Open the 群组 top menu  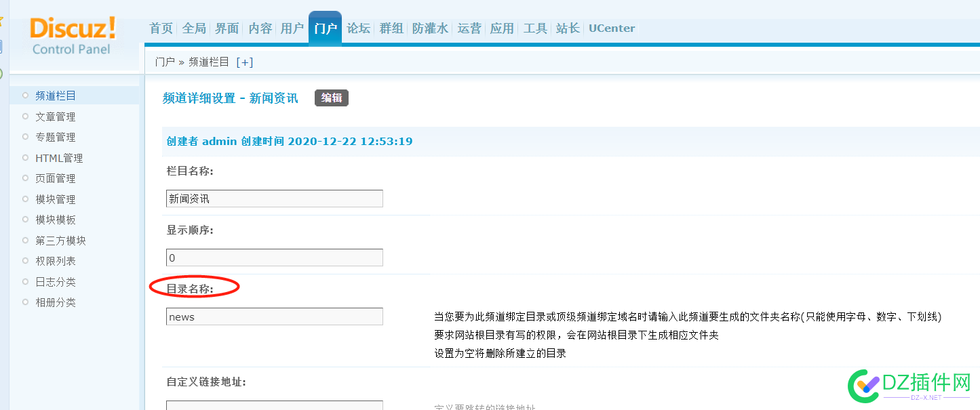[391, 28]
